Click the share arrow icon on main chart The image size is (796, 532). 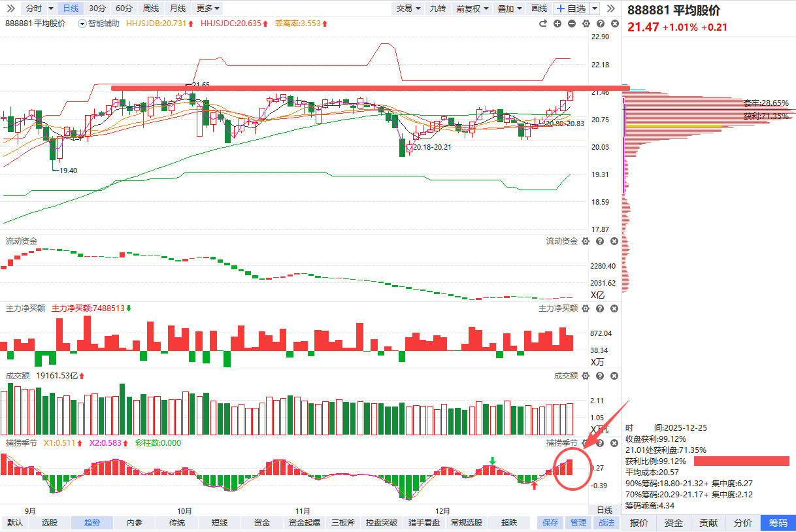coord(542,24)
